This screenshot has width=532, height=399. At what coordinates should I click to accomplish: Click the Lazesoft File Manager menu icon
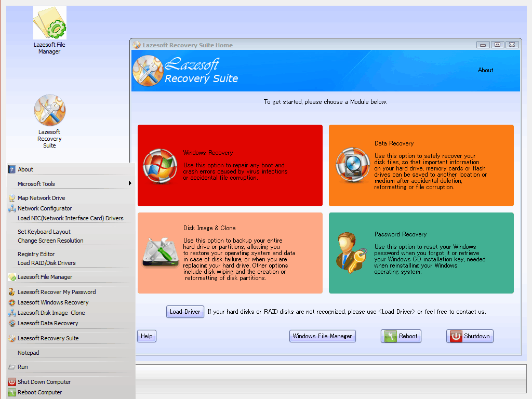[x=12, y=277]
